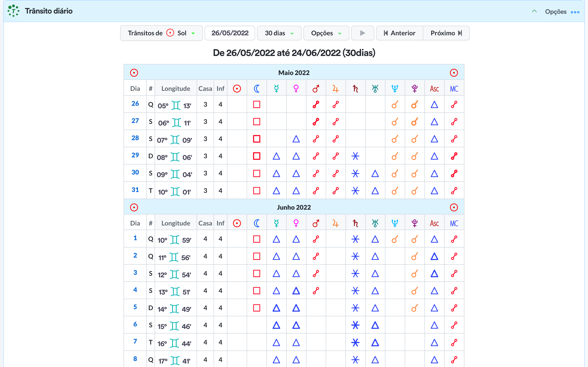
Task: Click the 26/05/2022 date field
Action: pyautogui.click(x=230, y=33)
